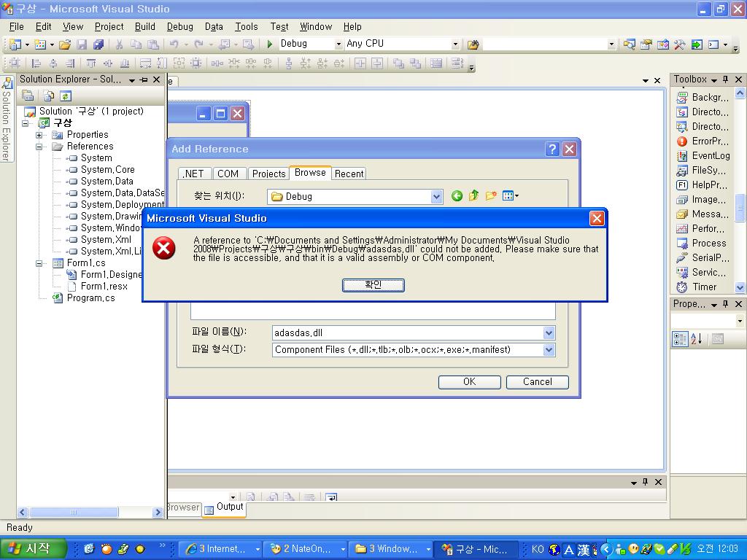Open the file name dropdown arrow
Viewport: 747px width, 560px height.
click(549, 332)
